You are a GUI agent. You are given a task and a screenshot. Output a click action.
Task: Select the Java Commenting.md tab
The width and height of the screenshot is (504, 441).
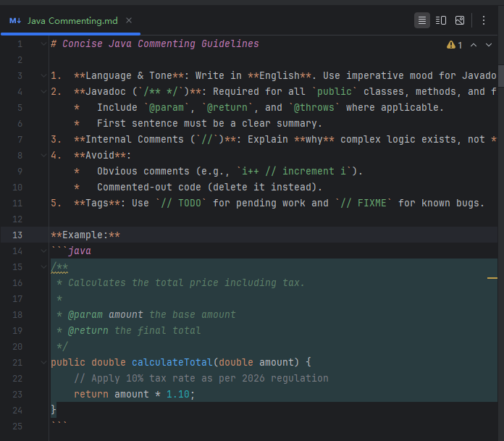point(72,21)
